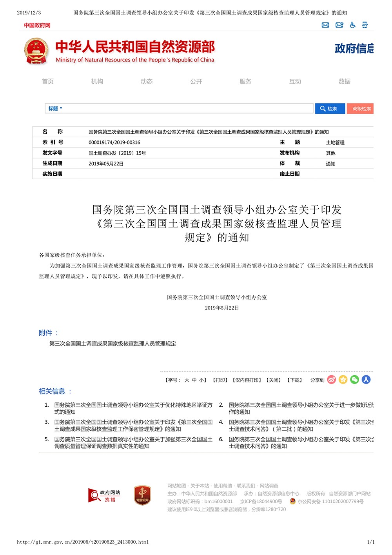392x555 pixels.
Task: Set font size to 中
Action: coord(194,380)
